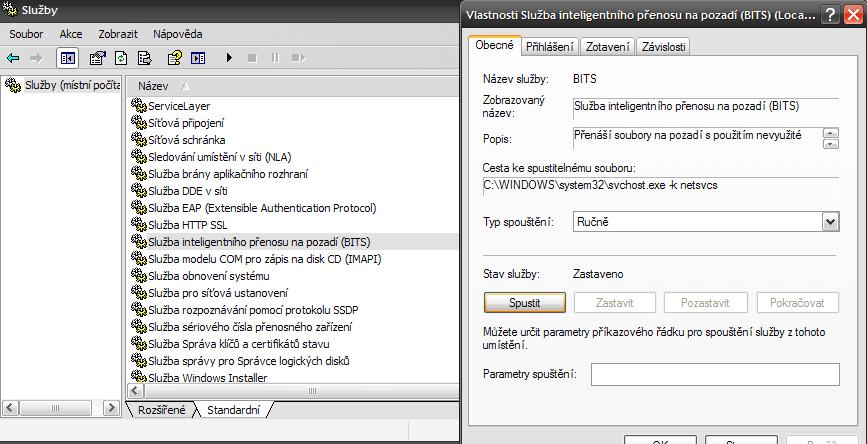
Task: Click the gear icon of Služba Windows Installer
Action: point(138,377)
